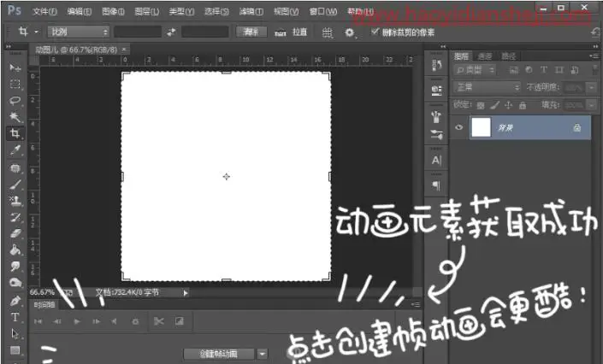Open the 编辑(E) menu
This screenshot has width=603, height=364.
click(x=80, y=11)
